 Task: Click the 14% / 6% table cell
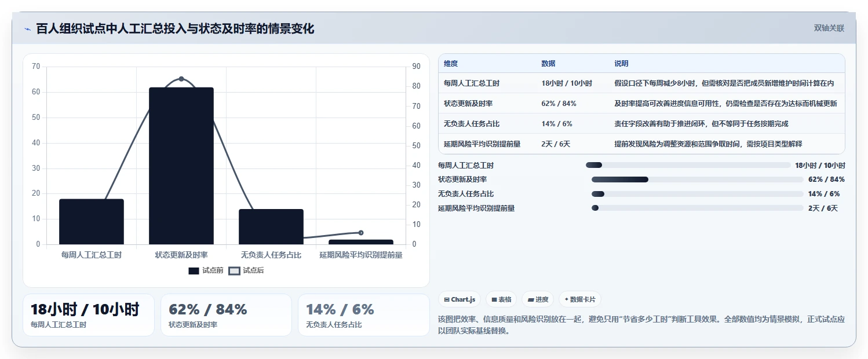pos(557,124)
